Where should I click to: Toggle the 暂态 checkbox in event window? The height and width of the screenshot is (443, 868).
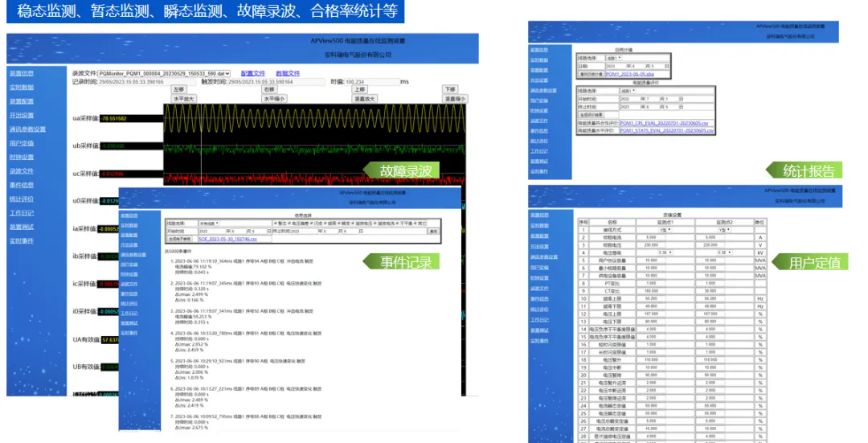(x=276, y=224)
